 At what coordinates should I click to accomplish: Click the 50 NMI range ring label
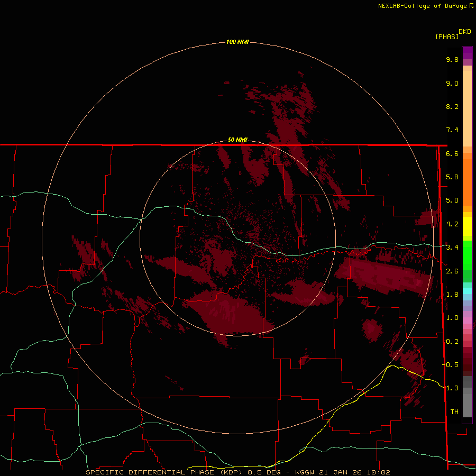237,140
